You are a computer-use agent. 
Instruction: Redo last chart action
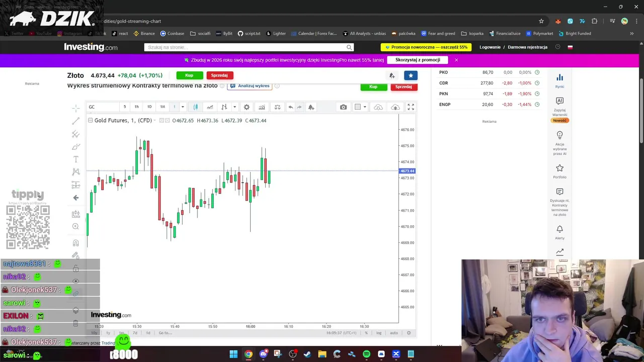pyautogui.click(x=299, y=107)
